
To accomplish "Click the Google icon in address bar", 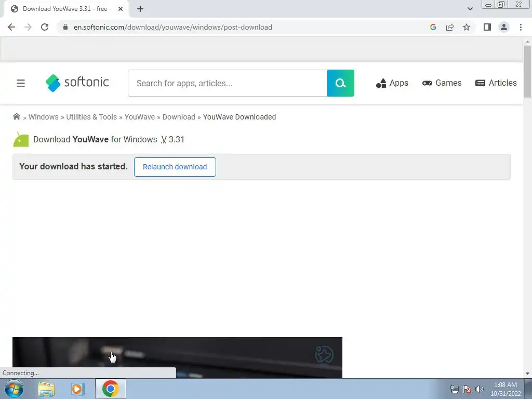I will click(433, 27).
